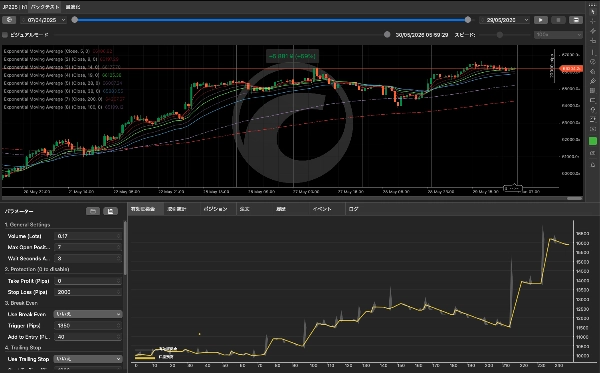Open the green drawing color swatch
The image size is (600, 373).
(593, 141)
